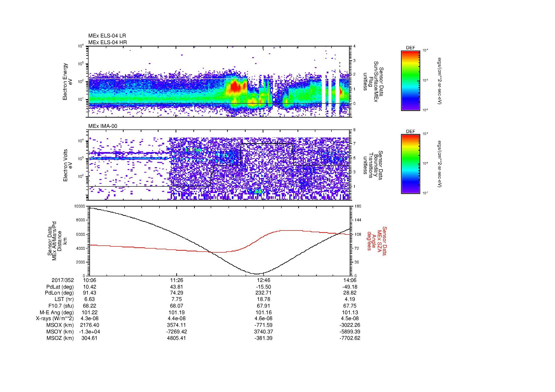The width and height of the screenshot is (555, 392).
Task: Click the 'PdLat (deg)' row label
Action: 60,287
